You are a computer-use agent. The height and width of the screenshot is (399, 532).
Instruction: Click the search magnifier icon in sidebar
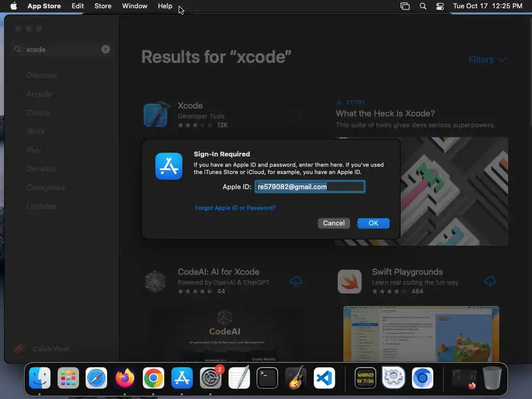coord(18,49)
